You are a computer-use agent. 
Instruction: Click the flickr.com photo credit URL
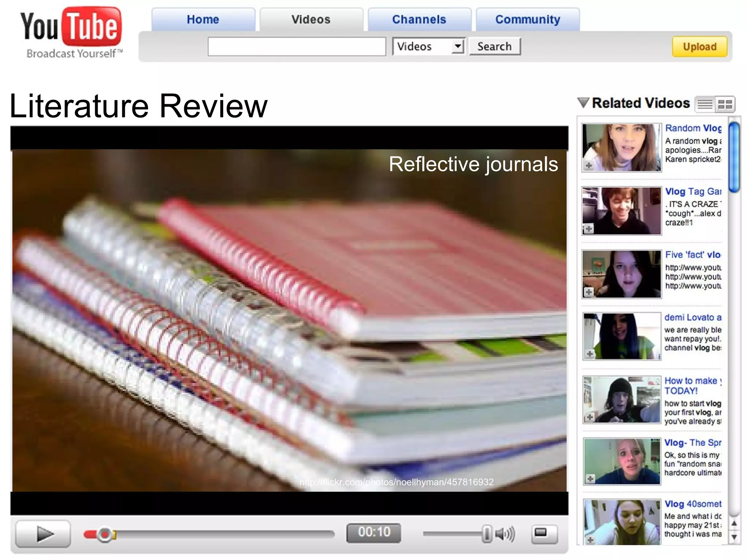coord(396,482)
